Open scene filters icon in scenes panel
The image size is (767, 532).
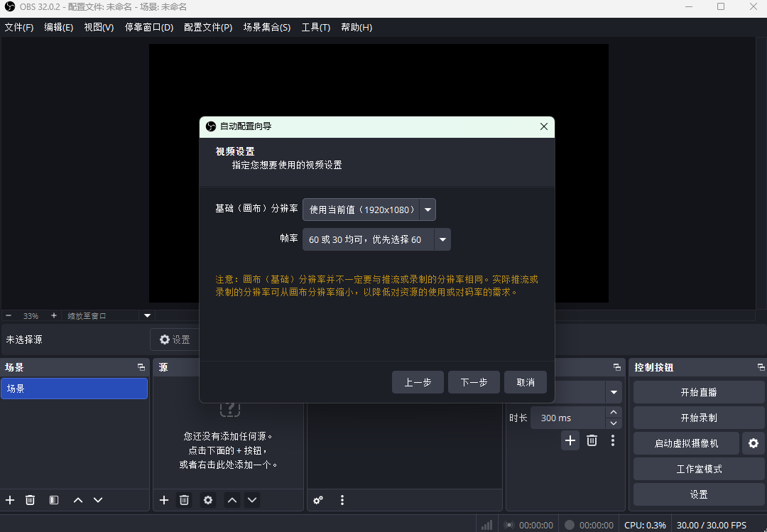click(x=53, y=500)
